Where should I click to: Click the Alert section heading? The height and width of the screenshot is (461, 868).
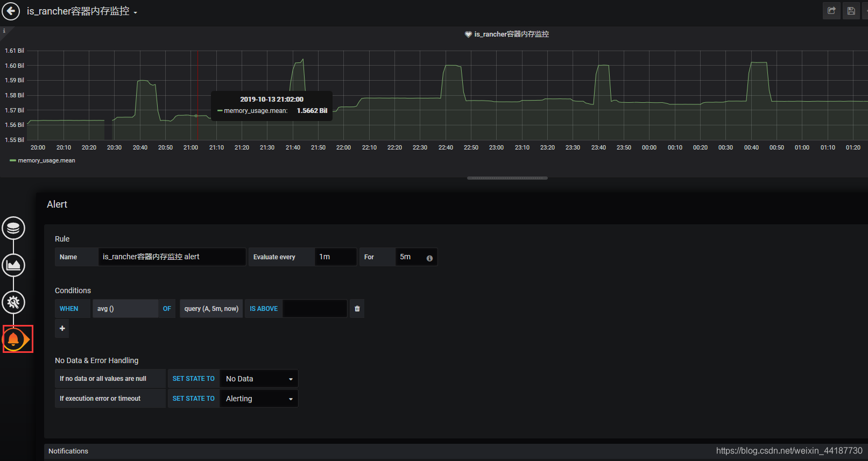[57, 204]
